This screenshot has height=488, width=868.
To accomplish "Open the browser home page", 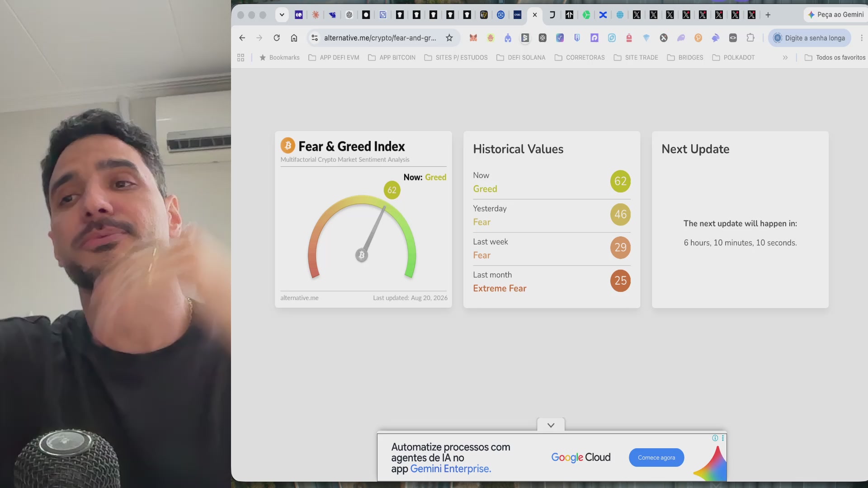I will coord(294,38).
